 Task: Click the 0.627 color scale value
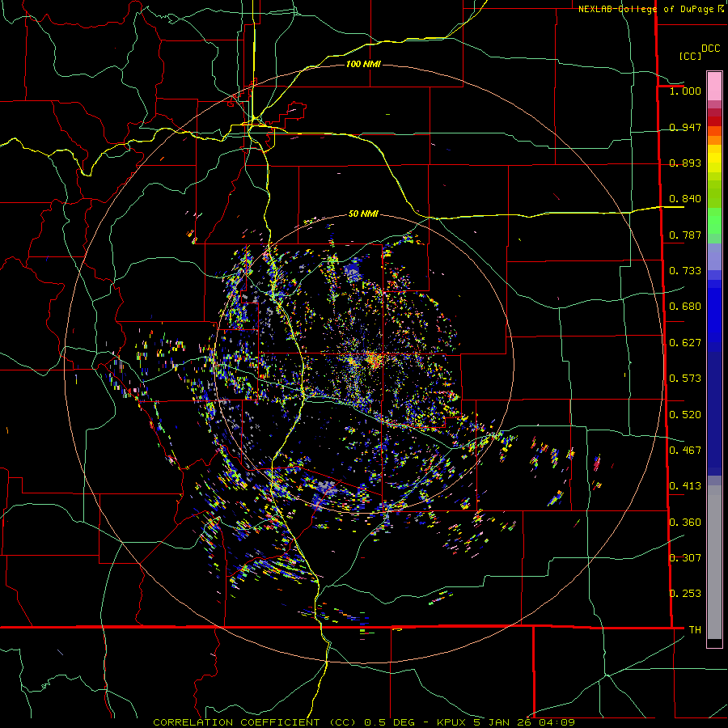tap(685, 343)
